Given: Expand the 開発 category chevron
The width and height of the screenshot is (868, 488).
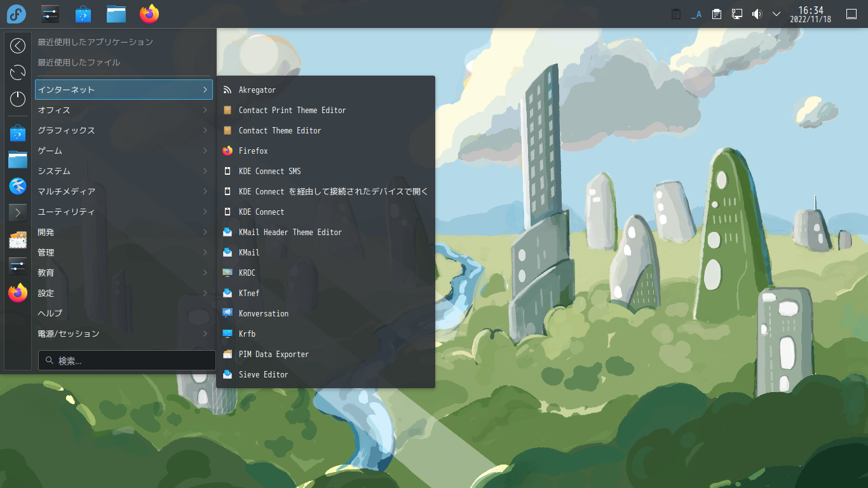Looking at the screenshot, I should tap(205, 233).
